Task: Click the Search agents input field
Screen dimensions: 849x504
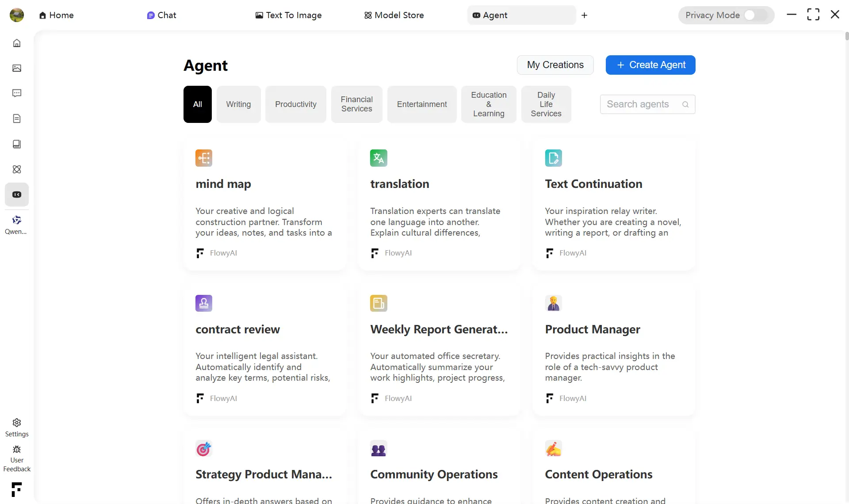Action: point(638,104)
